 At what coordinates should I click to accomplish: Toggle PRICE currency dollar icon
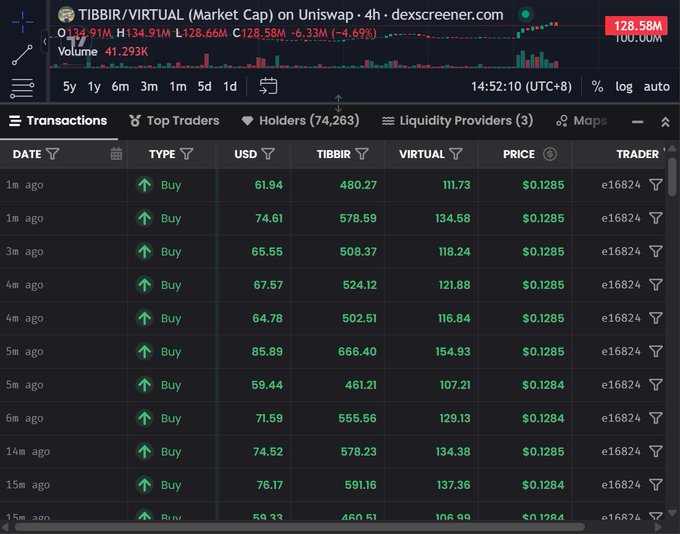click(x=550, y=154)
